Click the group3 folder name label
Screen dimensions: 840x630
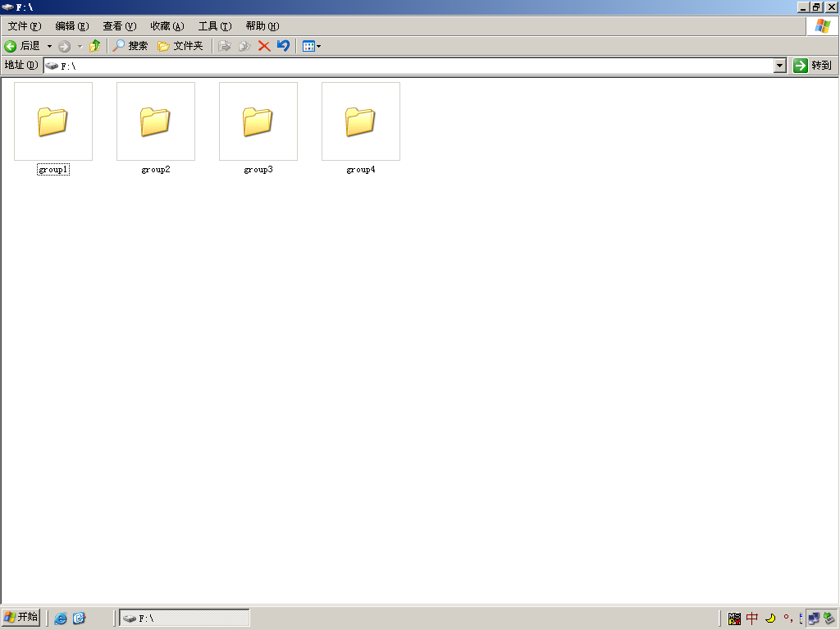pos(258,169)
